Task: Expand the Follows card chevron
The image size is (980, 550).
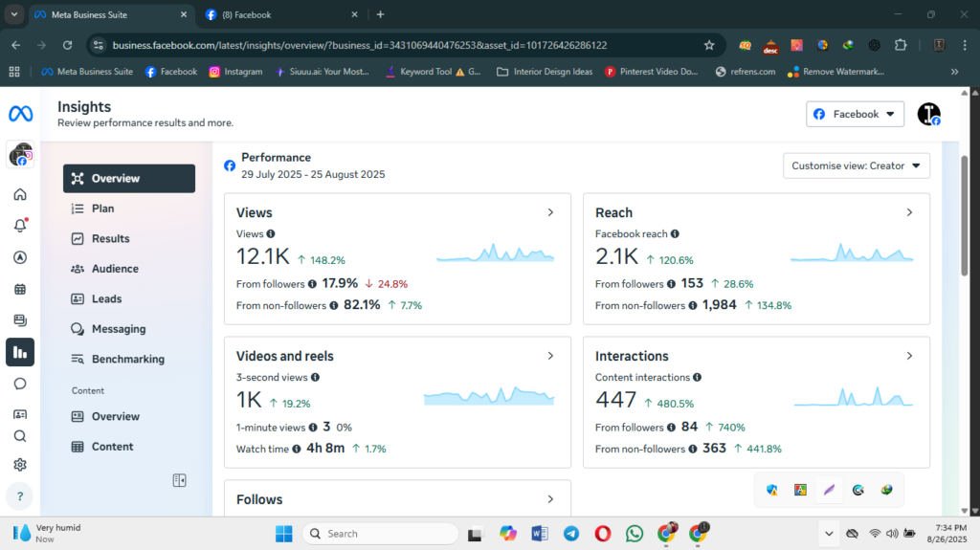Action: click(550, 499)
